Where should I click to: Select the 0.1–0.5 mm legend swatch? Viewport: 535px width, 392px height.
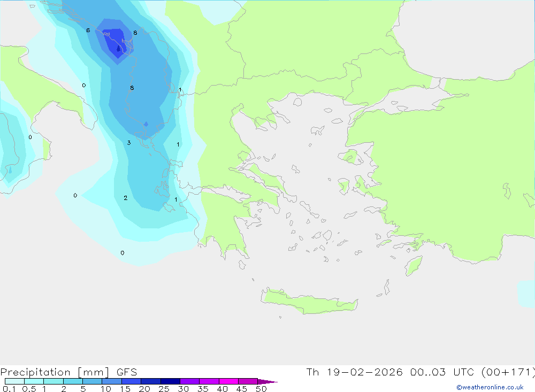14,381
